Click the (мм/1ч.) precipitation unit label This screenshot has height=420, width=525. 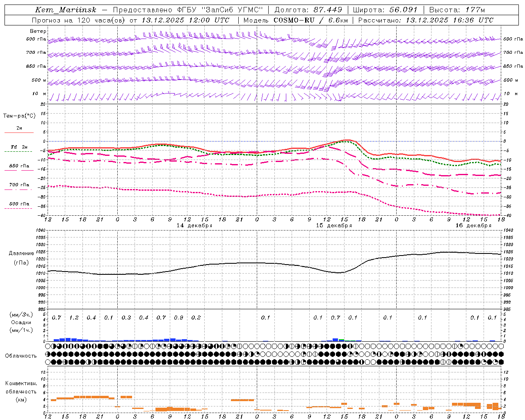21,330
